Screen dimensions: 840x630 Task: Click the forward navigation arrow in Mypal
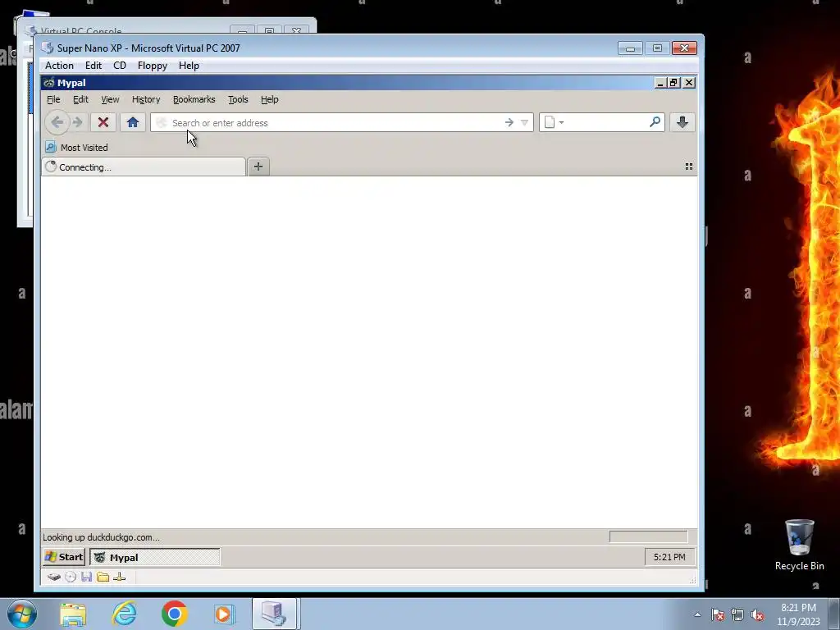coord(78,123)
